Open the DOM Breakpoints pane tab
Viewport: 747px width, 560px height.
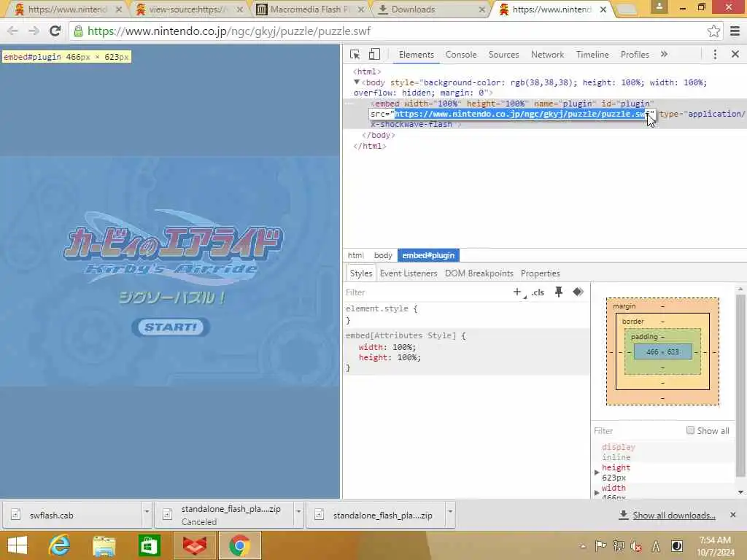[479, 273]
